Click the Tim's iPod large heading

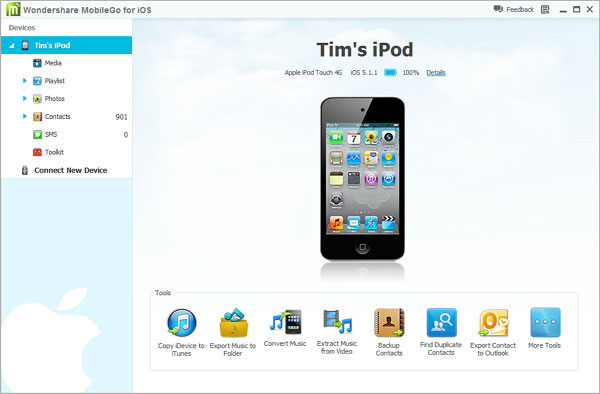365,50
